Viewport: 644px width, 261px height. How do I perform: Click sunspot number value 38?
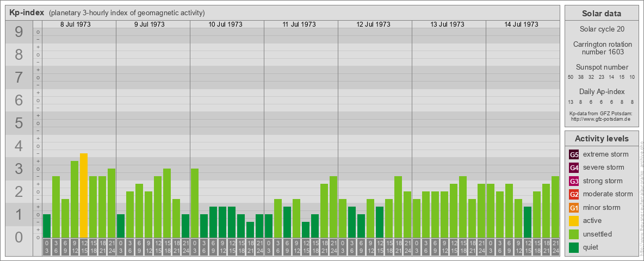click(581, 77)
